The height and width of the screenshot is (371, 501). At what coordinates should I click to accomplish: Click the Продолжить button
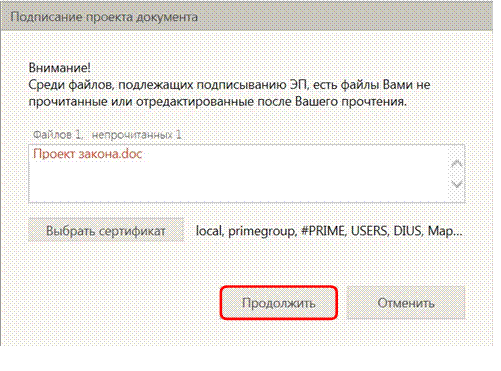278,303
